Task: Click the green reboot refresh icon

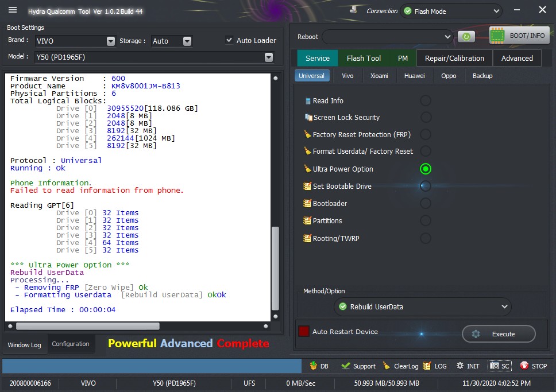Action: (466, 37)
